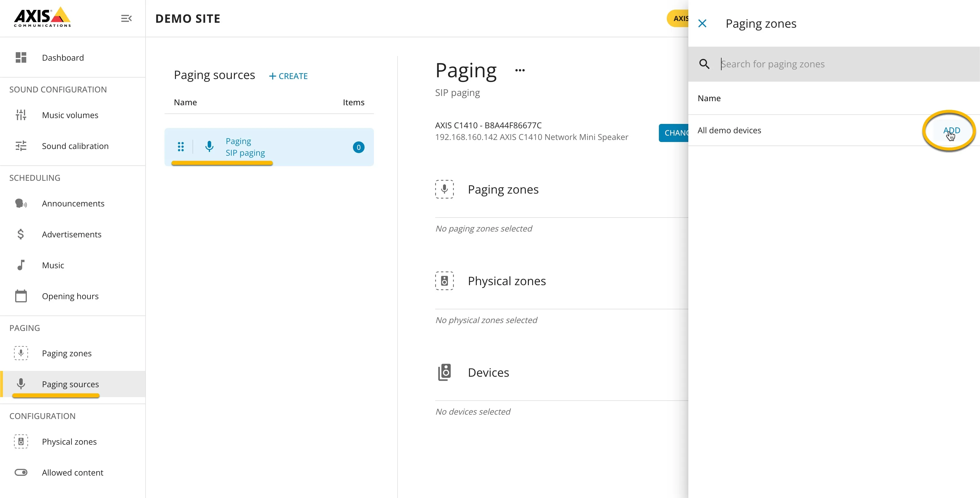Screen dimensions: 980x498
Task: Click the AXIS C1410 - B8A44F86677C device name
Action: tap(488, 125)
